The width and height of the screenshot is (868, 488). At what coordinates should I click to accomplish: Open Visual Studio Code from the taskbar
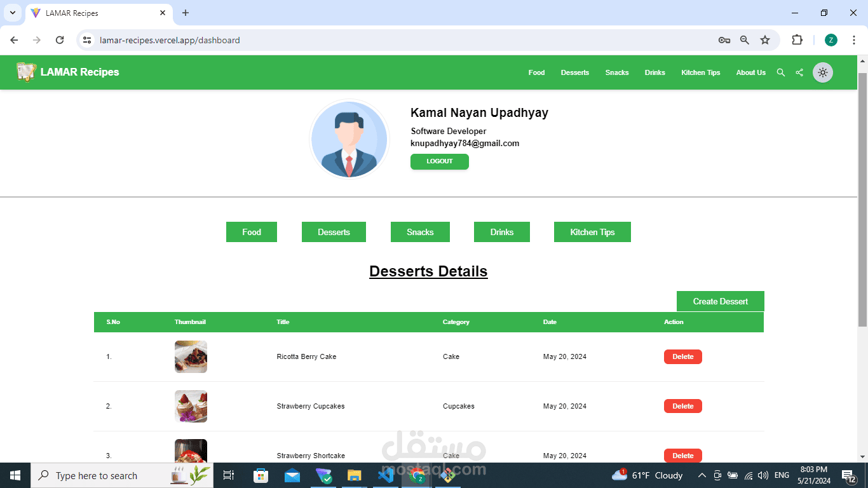click(x=386, y=475)
